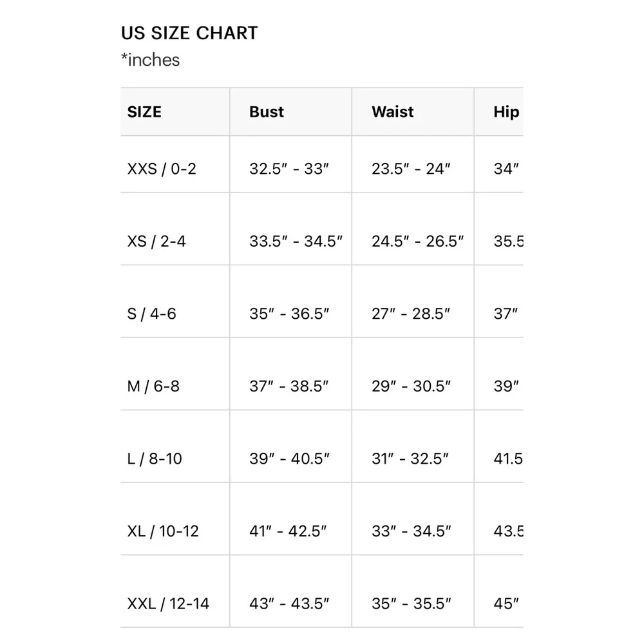Click the S / 4-6 size row

[322, 301]
